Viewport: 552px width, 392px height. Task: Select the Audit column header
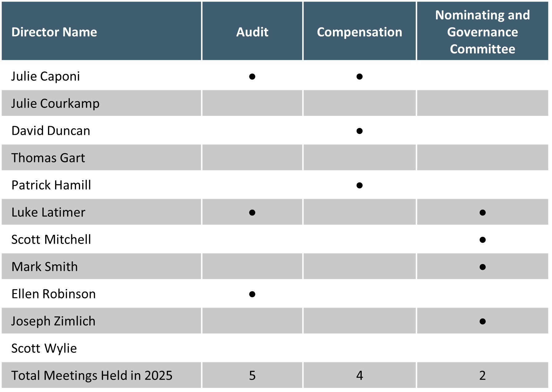(252, 32)
